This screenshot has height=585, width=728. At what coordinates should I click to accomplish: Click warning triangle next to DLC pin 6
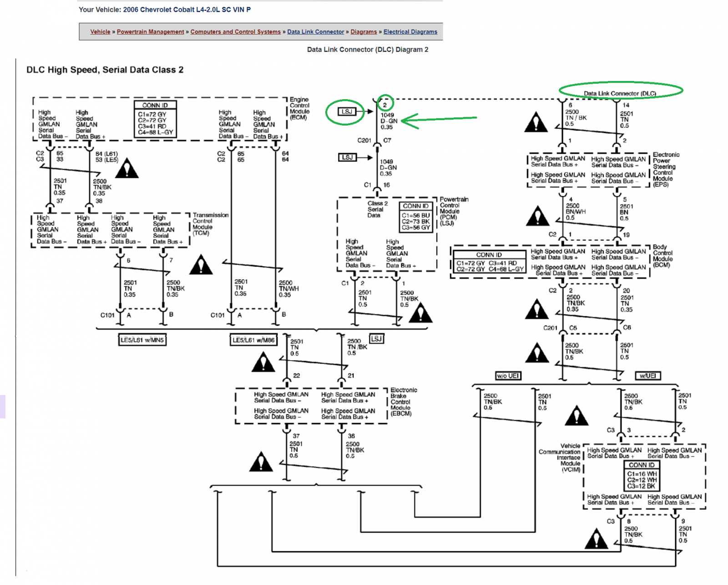536,122
